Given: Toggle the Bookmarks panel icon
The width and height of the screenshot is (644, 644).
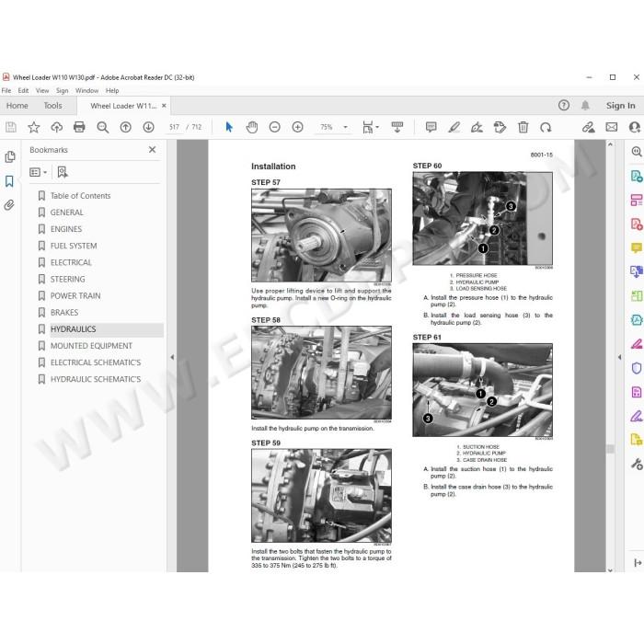Looking at the screenshot, I should coord(9,181).
